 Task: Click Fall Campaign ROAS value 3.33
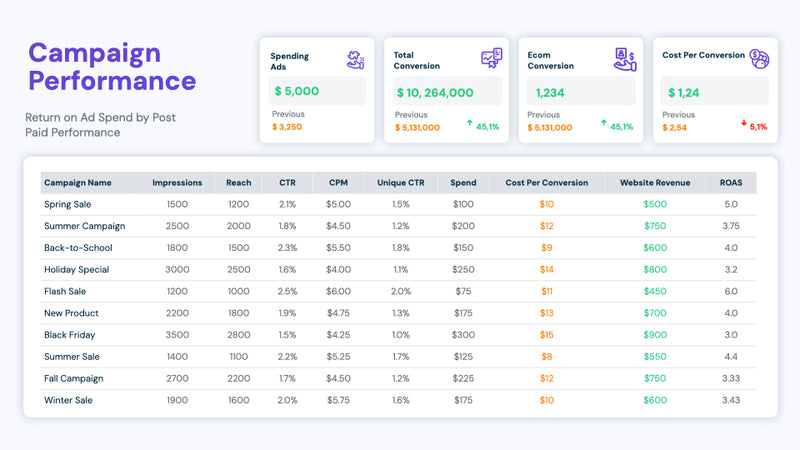[731, 379]
